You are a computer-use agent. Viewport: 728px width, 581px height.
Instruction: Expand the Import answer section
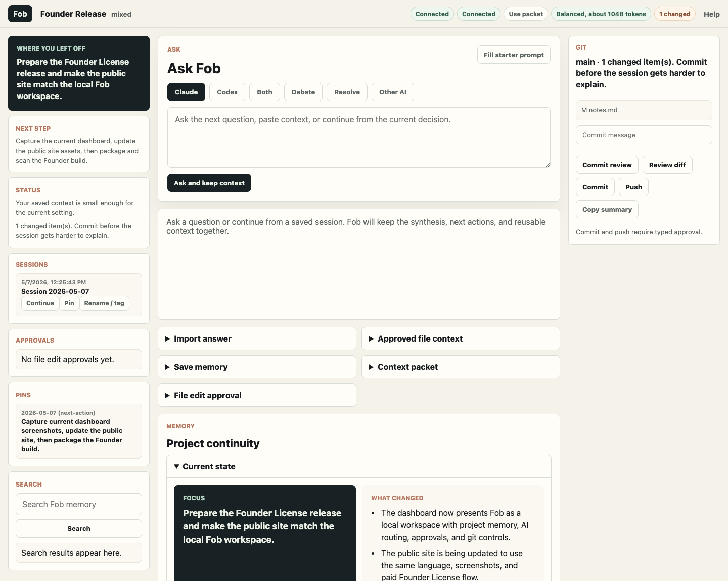point(257,338)
